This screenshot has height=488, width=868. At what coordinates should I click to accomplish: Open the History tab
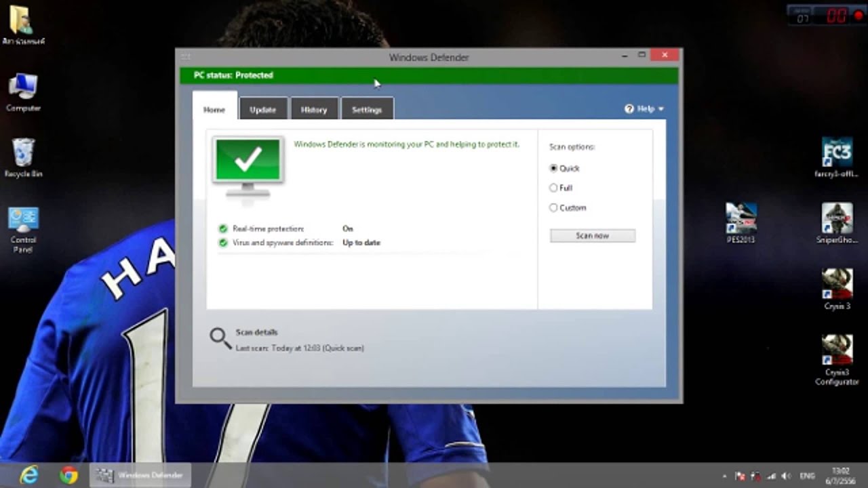click(314, 109)
